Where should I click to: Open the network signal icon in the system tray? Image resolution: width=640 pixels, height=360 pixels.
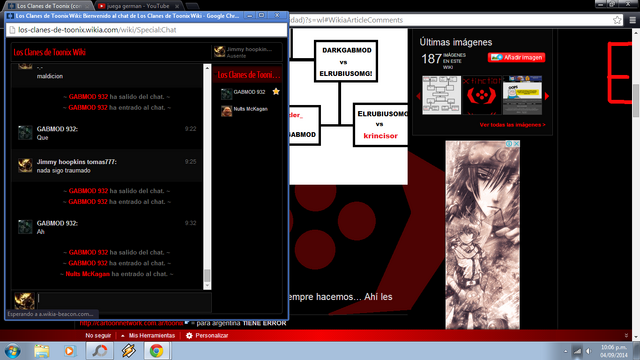(577, 351)
